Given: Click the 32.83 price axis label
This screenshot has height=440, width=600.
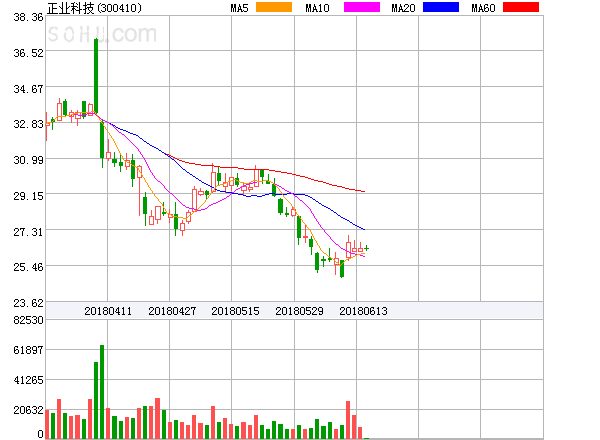Looking at the screenshot, I should pos(28,124).
